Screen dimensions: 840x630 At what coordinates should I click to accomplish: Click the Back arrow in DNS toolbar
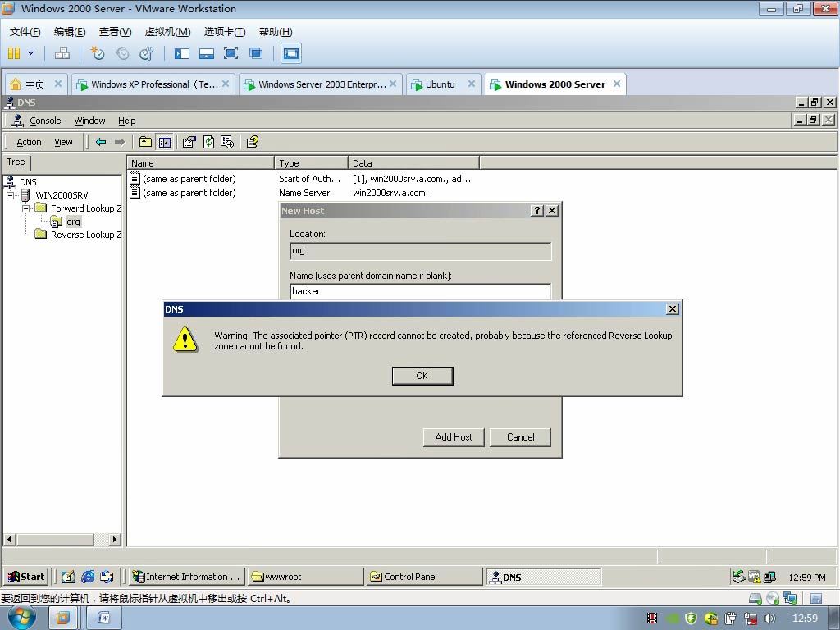pyautogui.click(x=101, y=142)
